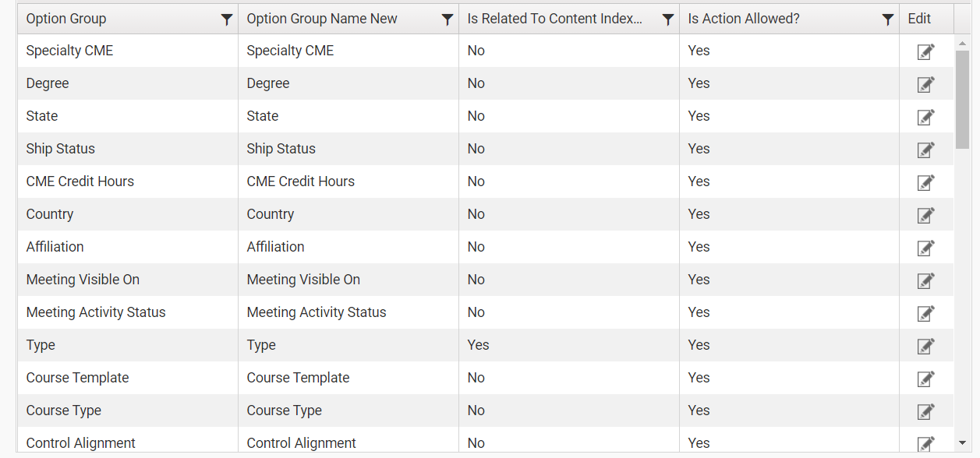Select the Course Type cell
Image resolution: width=980 pixels, height=458 pixels.
(128, 410)
